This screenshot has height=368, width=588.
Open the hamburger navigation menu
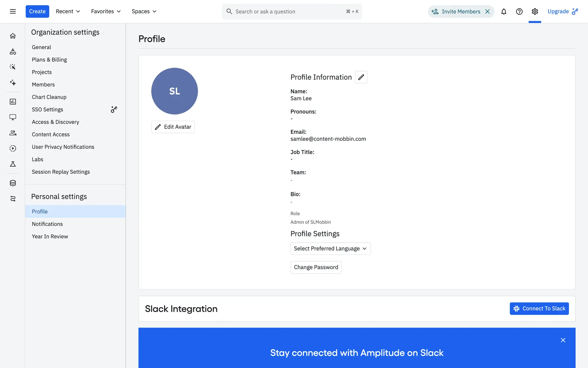13,11
